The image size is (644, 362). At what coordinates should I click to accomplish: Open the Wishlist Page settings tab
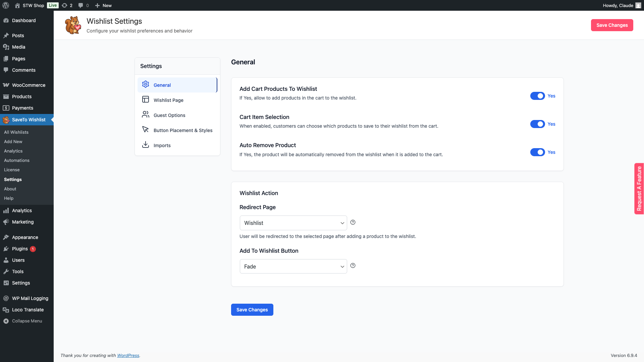tap(177, 100)
